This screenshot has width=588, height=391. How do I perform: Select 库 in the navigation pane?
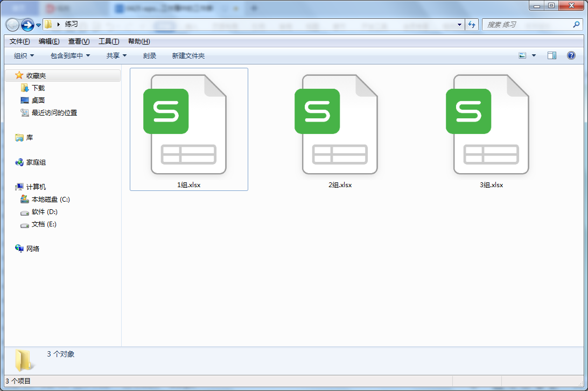point(30,138)
